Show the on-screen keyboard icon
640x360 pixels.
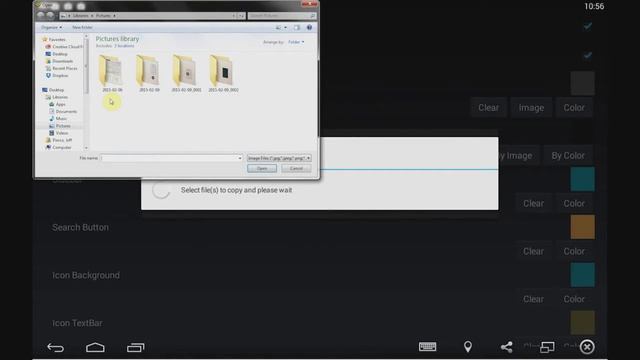(427, 347)
